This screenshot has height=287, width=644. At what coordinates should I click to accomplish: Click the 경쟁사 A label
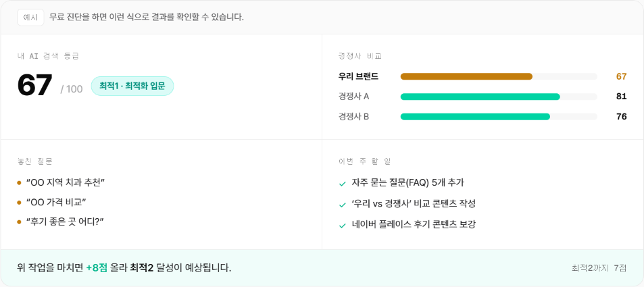(x=353, y=97)
